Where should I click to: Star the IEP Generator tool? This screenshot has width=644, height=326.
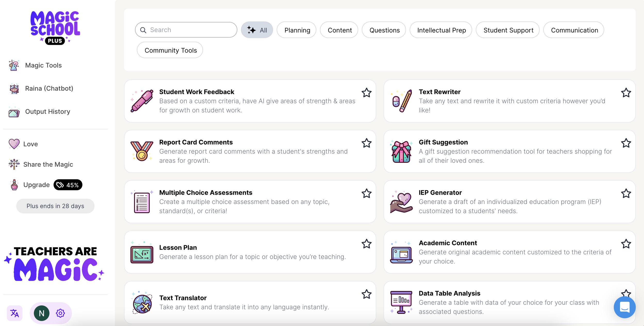626,194
